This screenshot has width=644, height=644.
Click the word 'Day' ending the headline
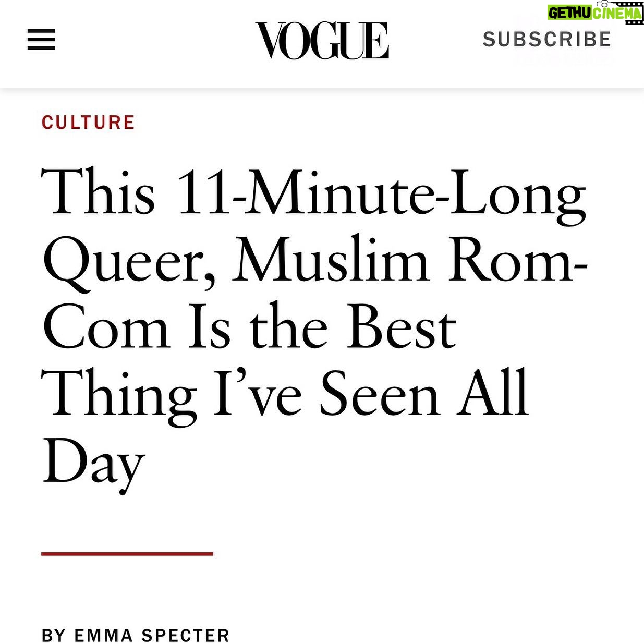(93, 465)
